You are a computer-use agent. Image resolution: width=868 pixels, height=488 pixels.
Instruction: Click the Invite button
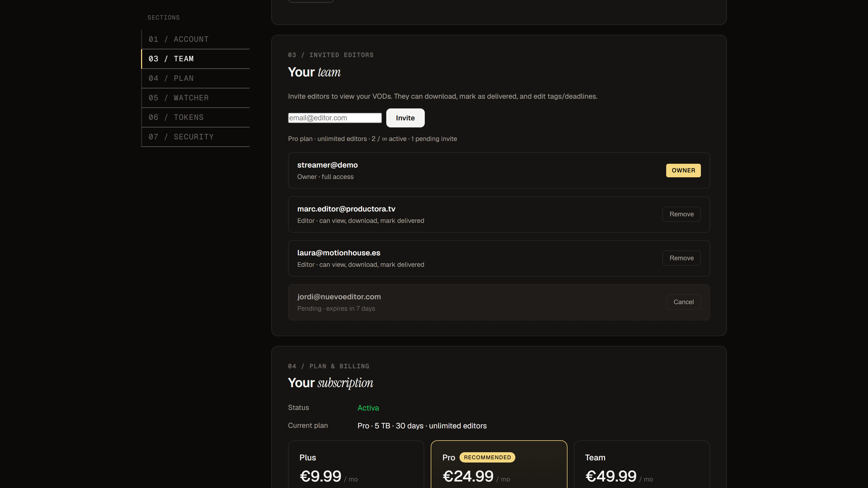click(x=405, y=118)
